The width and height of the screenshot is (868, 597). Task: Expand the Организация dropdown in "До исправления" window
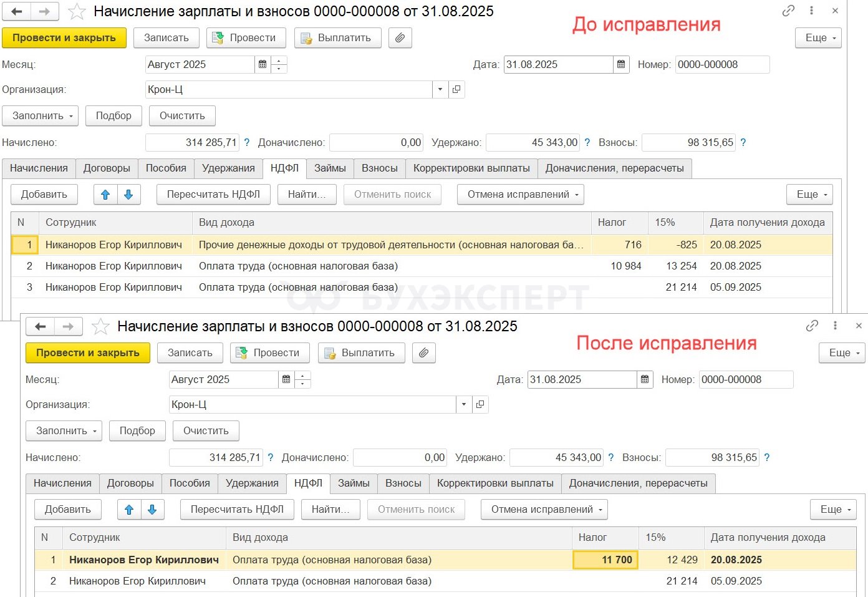(x=440, y=89)
